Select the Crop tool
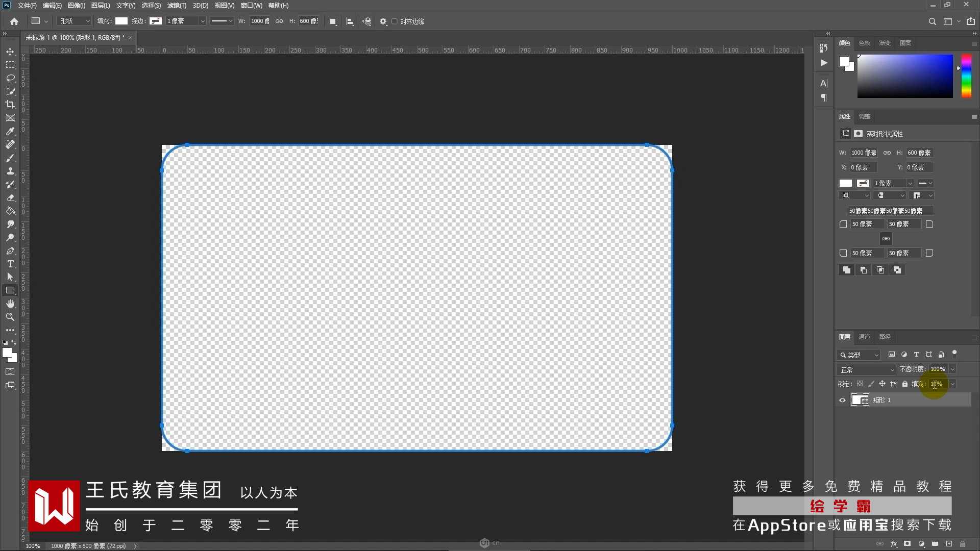Viewport: 980px width, 551px height. coord(10,105)
